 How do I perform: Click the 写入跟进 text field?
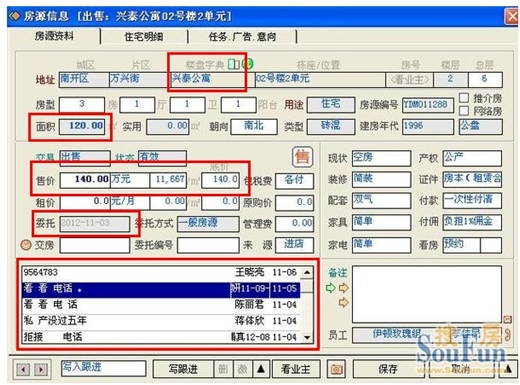[x=103, y=368]
